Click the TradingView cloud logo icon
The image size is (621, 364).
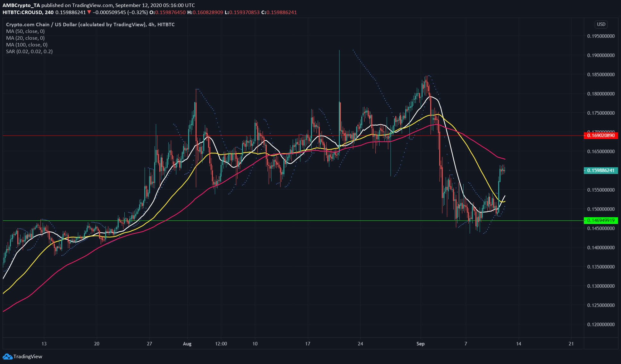point(7,357)
